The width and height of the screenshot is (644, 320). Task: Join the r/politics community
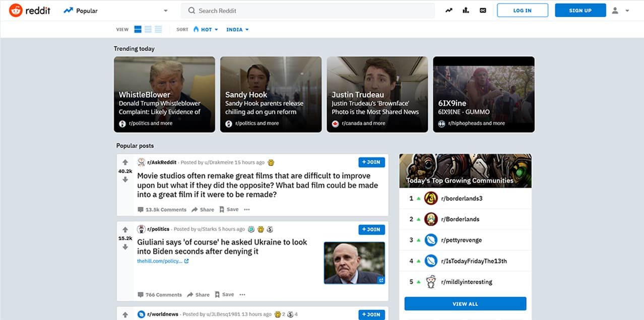coord(372,229)
